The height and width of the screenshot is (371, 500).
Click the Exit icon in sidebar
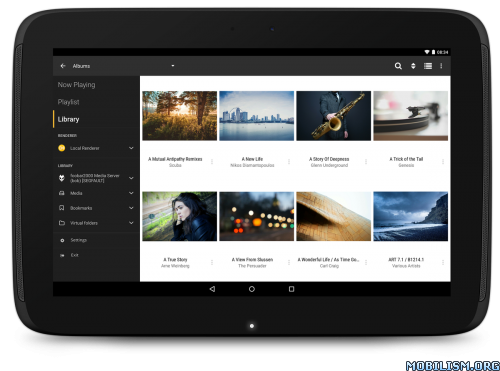pyautogui.click(x=62, y=255)
